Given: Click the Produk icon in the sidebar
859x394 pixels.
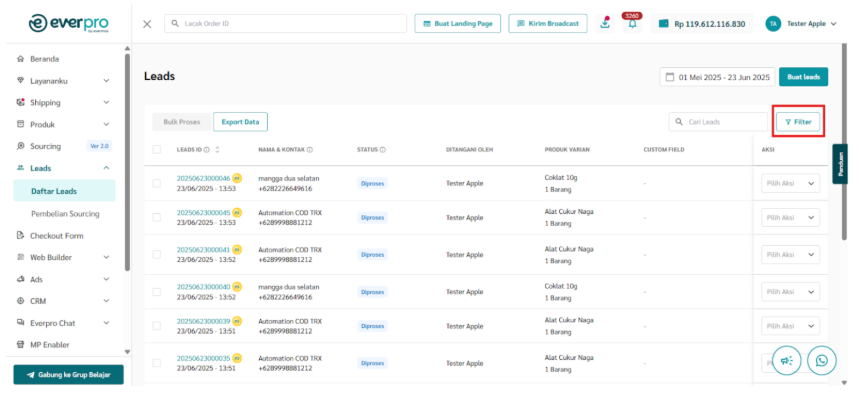Looking at the screenshot, I should point(21,124).
